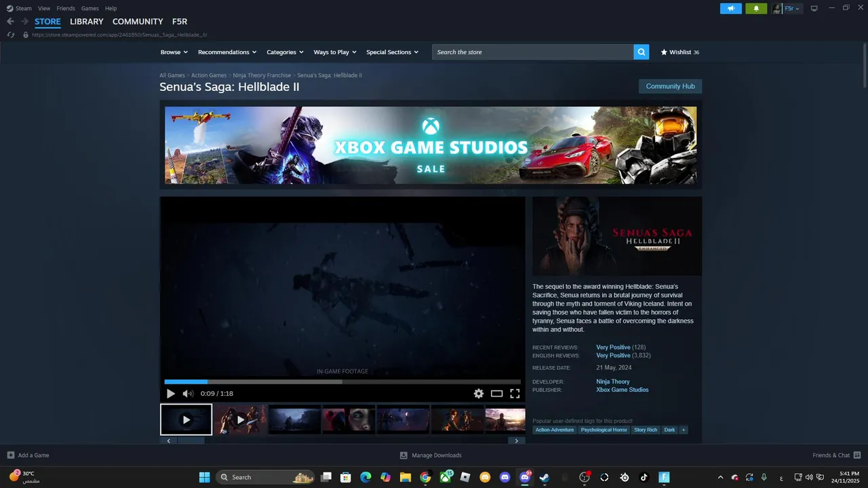Click the Ninja Theory developer link
The height and width of the screenshot is (488, 868).
[x=613, y=382]
